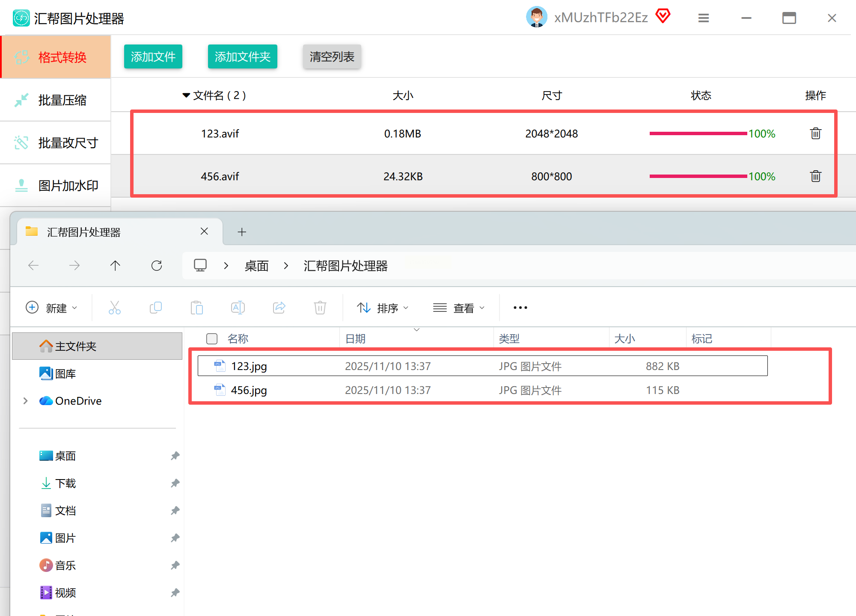856x616 pixels.
Task: Open the 查看 view dropdown
Action: pyautogui.click(x=459, y=308)
